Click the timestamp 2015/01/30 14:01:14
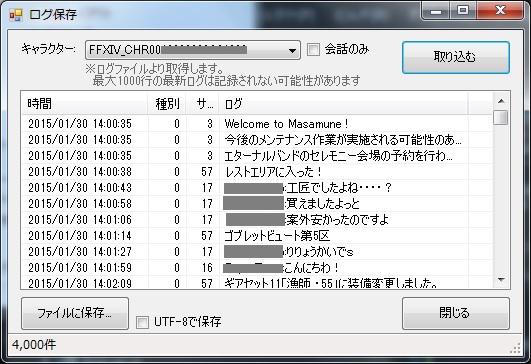Viewport: 531px width, 364px height. click(x=80, y=236)
